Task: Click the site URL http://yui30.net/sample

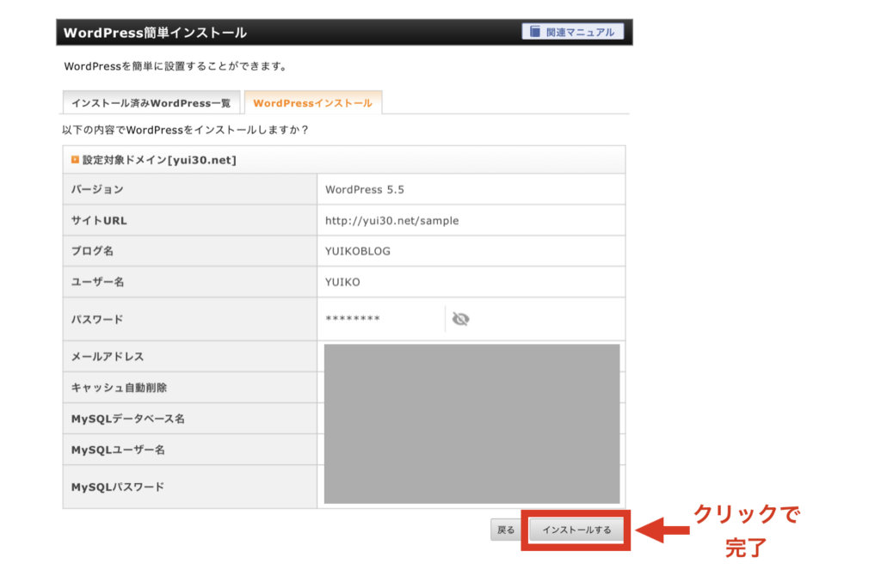Action: tap(391, 221)
